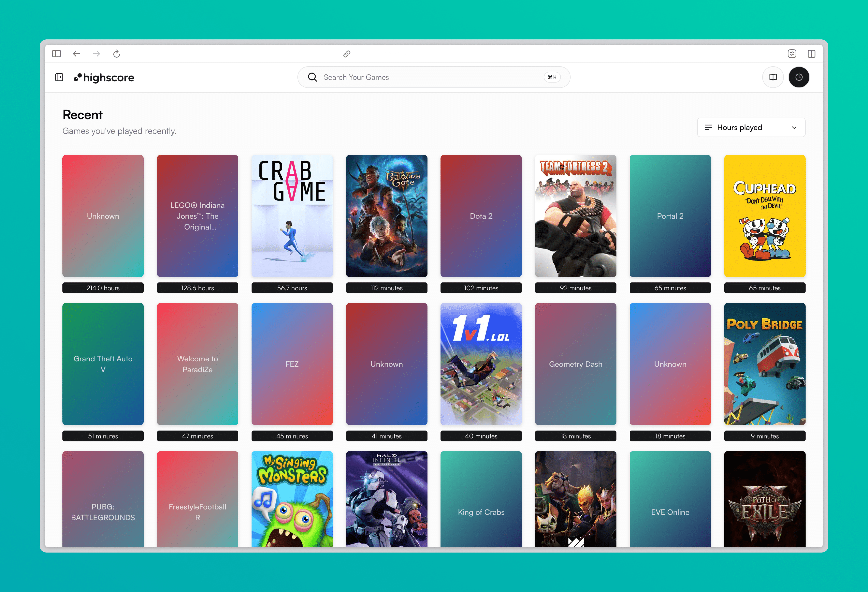Open the My Singing Monsters cover
The image size is (868, 592).
coord(292,499)
